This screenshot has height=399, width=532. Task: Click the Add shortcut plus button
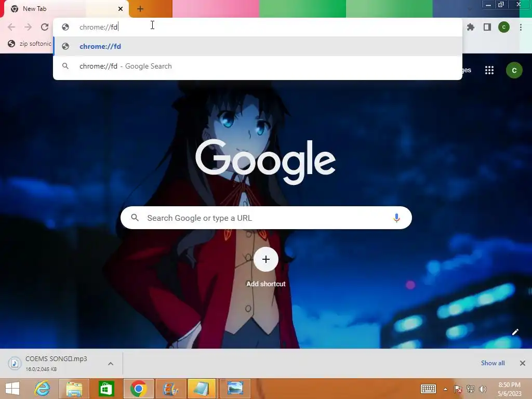pyautogui.click(x=266, y=259)
